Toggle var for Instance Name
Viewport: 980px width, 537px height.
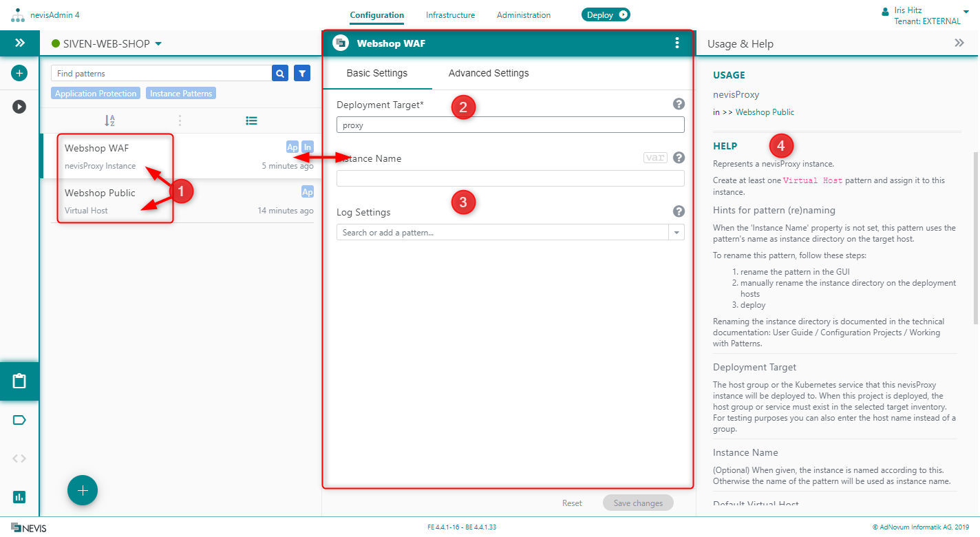tap(655, 158)
